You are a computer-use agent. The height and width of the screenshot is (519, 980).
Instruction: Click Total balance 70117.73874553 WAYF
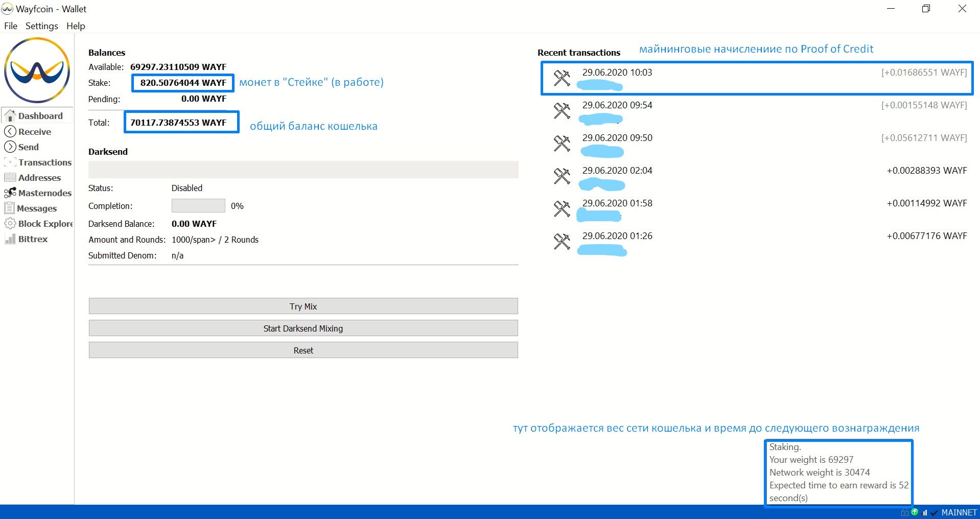click(178, 123)
